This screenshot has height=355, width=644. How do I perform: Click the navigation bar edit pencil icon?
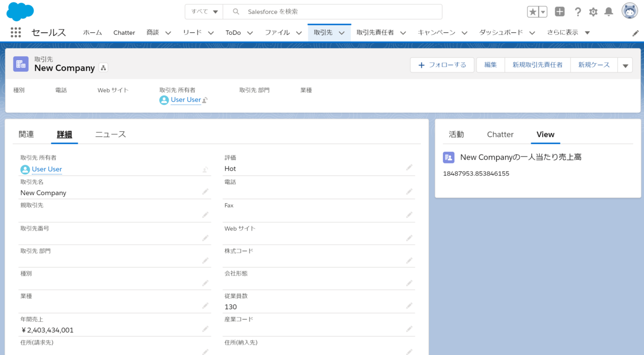pos(636,33)
